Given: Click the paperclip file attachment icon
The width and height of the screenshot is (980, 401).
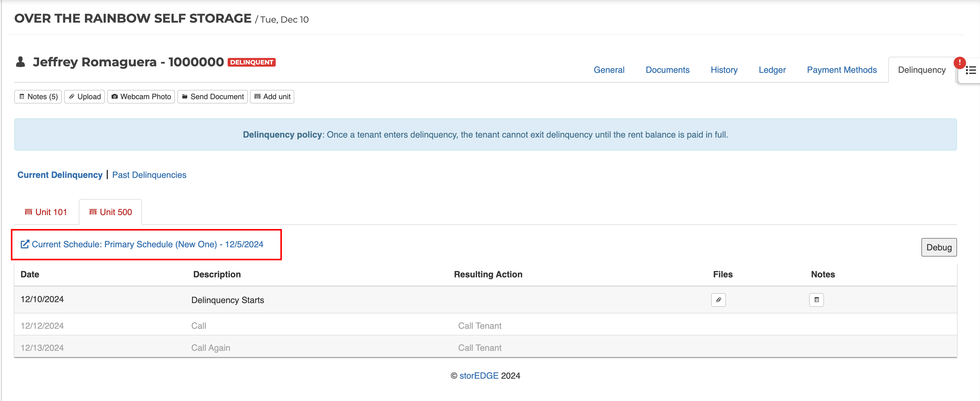Looking at the screenshot, I should tap(718, 300).
